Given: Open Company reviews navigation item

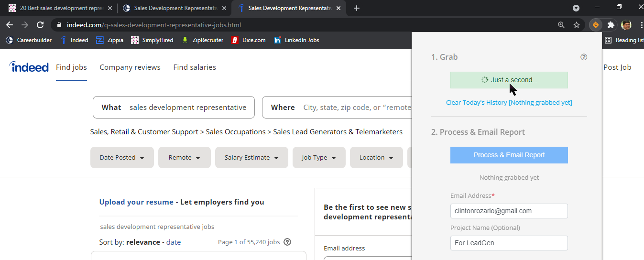Looking at the screenshot, I should [130, 67].
